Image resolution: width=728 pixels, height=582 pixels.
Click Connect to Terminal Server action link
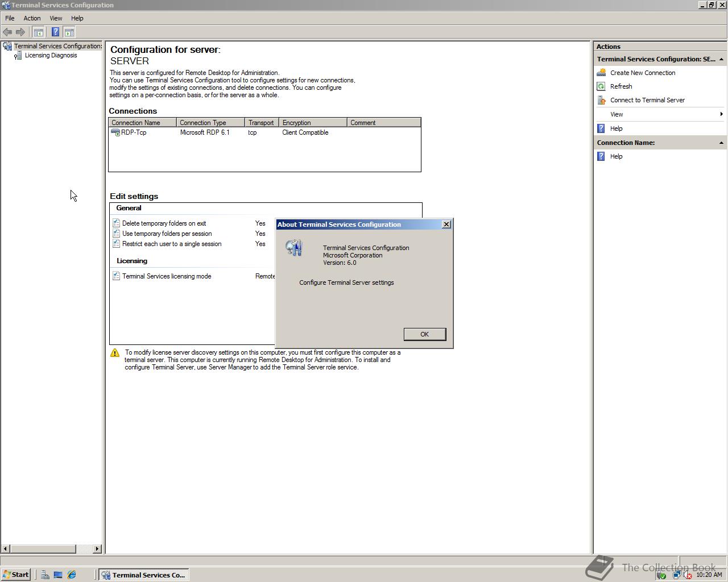pyautogui.click(x=647, y=100)
